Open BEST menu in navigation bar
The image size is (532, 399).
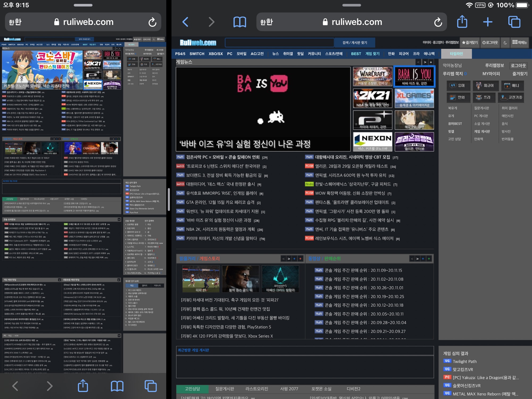tap(356, 54)
